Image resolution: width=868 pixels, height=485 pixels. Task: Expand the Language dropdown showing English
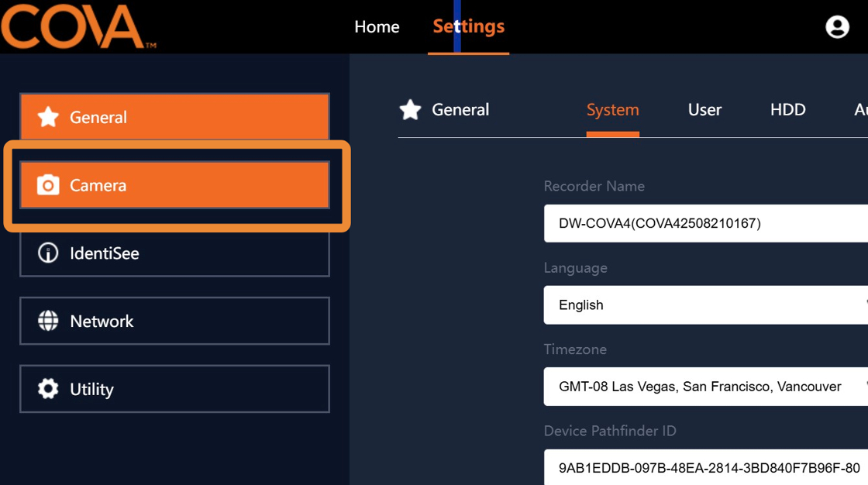point(706,305)
